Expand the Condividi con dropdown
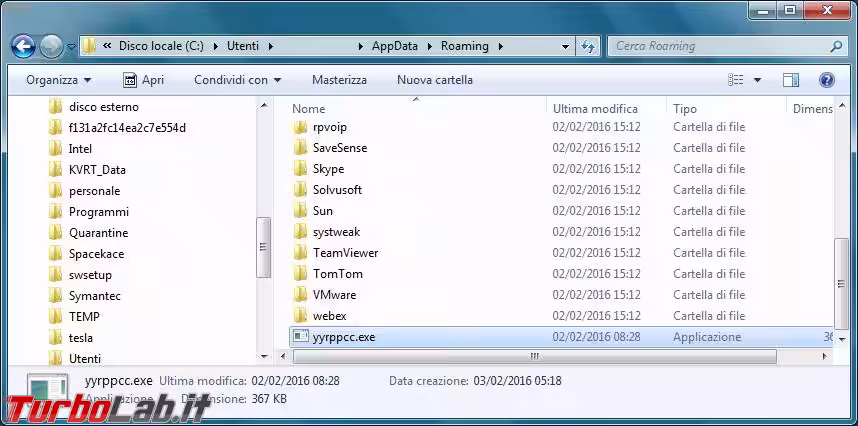Image resolution: width=858 pixels, height=426 pixels. click(x=237, y=80)
